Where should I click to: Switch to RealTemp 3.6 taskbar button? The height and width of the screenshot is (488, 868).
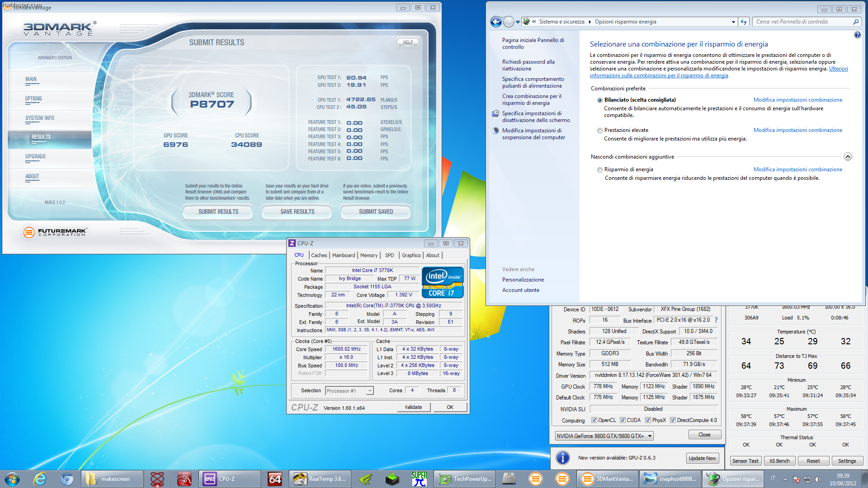[x=320, y=479]
